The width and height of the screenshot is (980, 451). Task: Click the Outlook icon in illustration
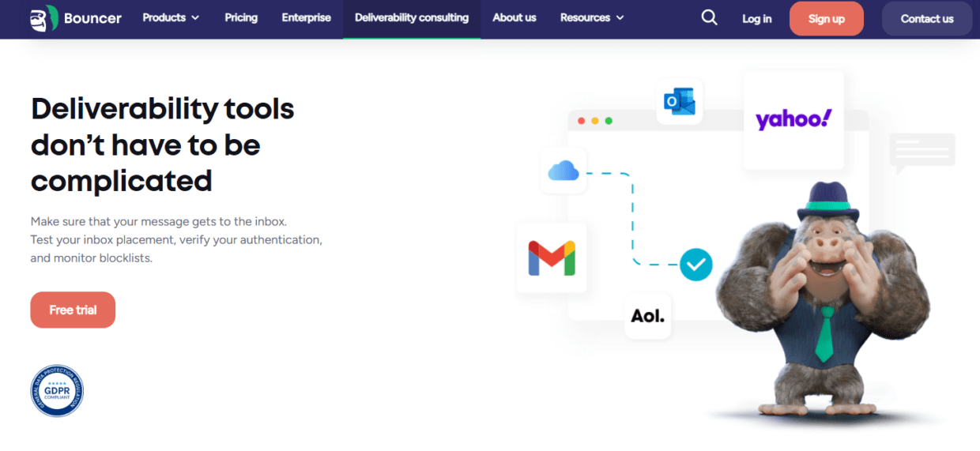click(x=680, y=102)
